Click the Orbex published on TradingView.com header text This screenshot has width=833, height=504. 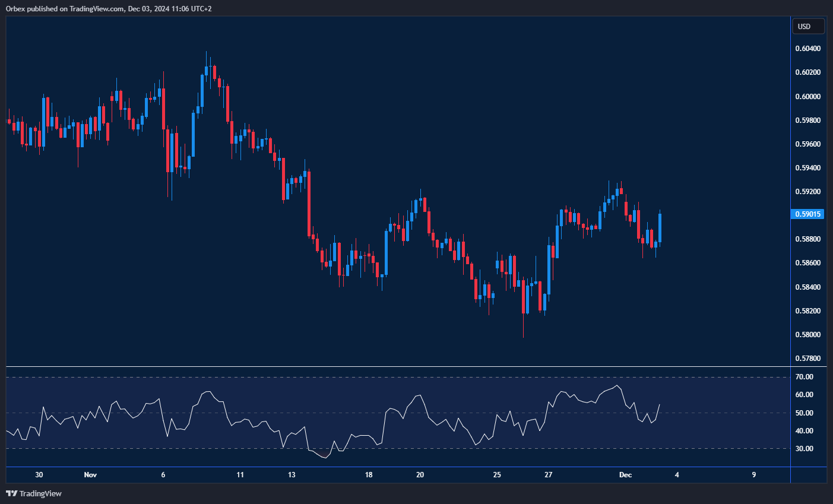click(x=108, y=8)
